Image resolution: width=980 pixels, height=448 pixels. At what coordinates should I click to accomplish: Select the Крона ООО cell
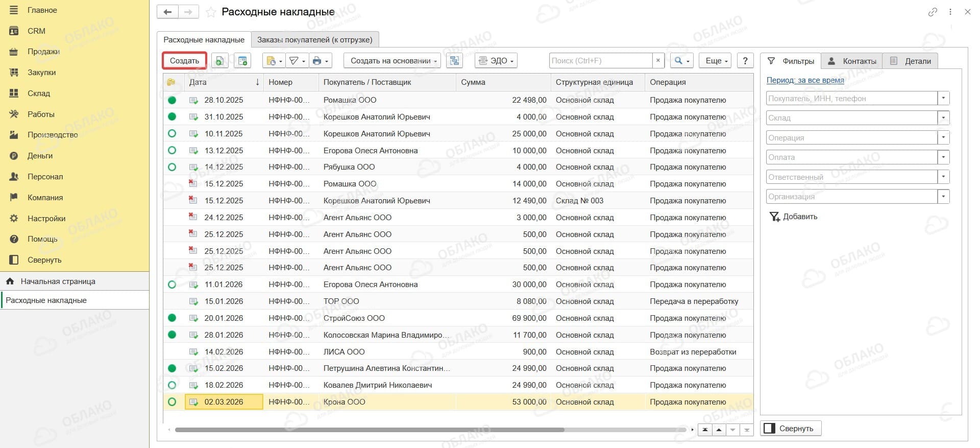(387, 402)
